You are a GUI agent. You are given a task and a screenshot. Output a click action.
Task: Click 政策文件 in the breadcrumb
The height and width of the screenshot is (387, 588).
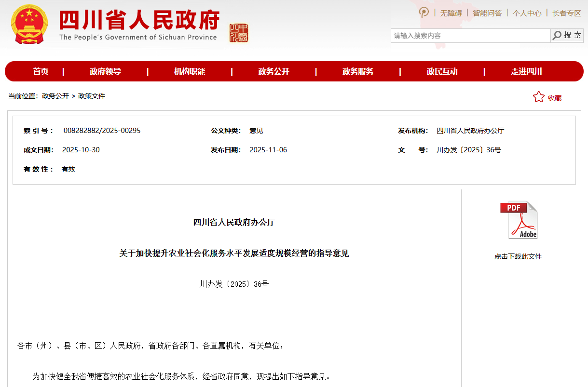pyautogui.click(x=92, y=96)
